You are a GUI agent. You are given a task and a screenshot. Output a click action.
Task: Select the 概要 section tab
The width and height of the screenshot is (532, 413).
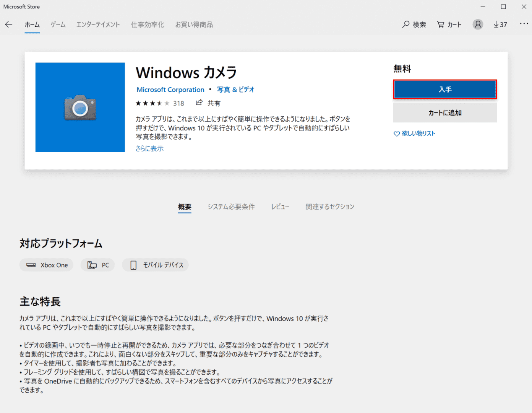tap(185, 207)
